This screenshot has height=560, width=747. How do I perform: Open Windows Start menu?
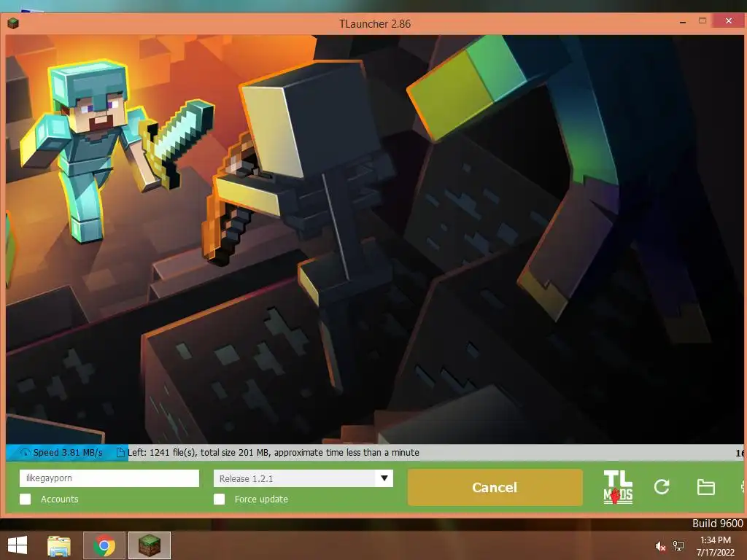point(18,545)
